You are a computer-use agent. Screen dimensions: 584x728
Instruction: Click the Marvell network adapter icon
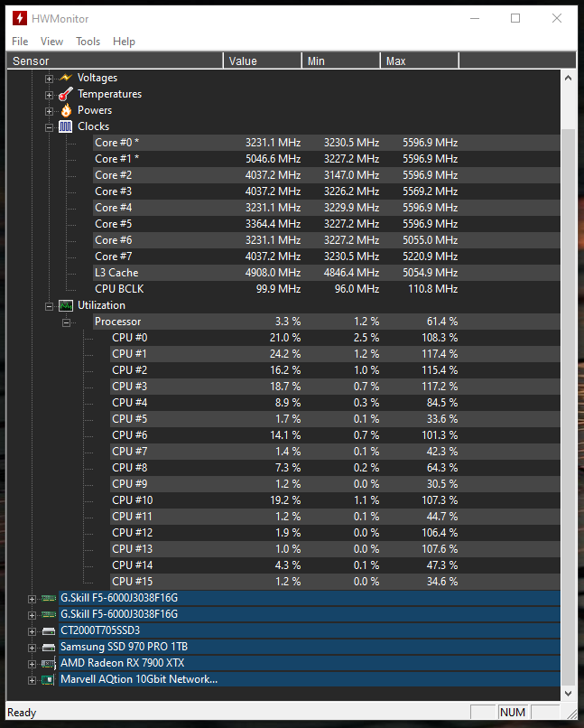[48, 680]
